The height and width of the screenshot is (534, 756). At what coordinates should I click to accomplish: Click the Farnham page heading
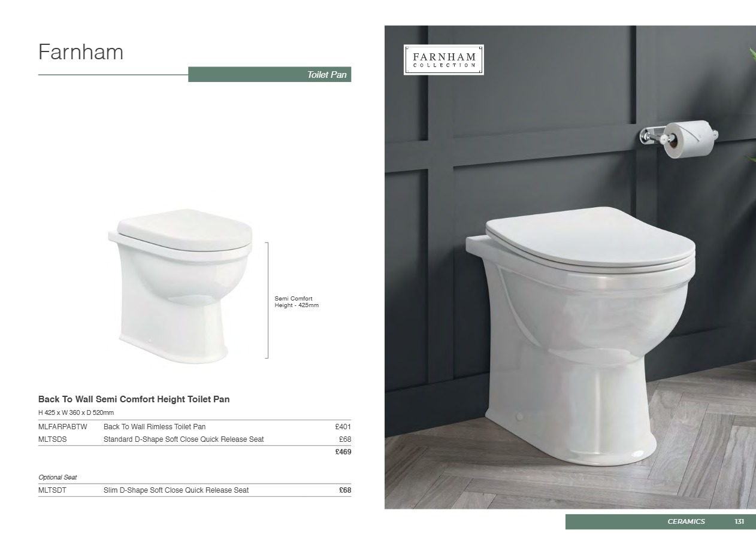81,52
